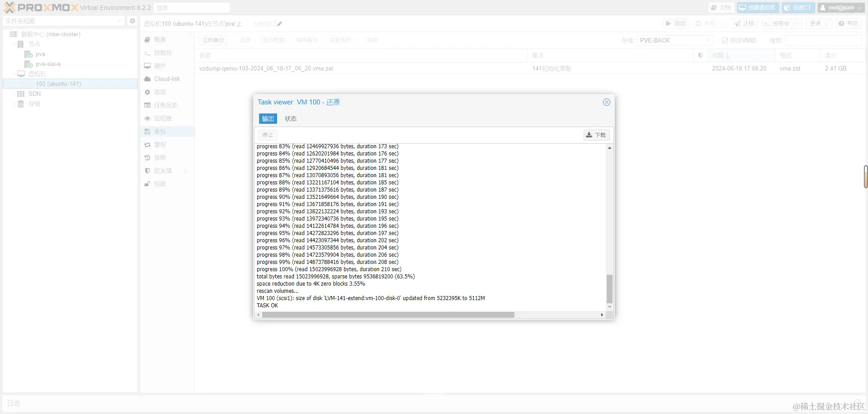
Task: Collapse the 虚拟机 tree node
Action: coord(13,74)
